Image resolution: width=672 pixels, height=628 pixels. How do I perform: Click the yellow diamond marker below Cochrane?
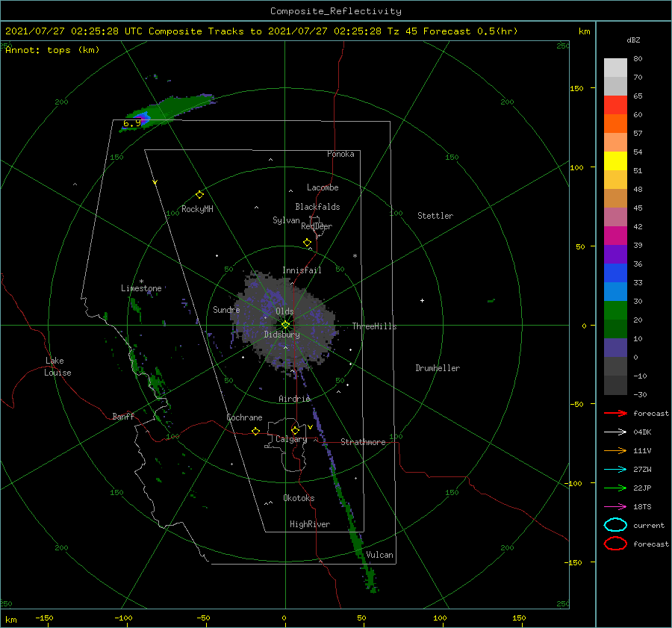click(x=255, y=432)
